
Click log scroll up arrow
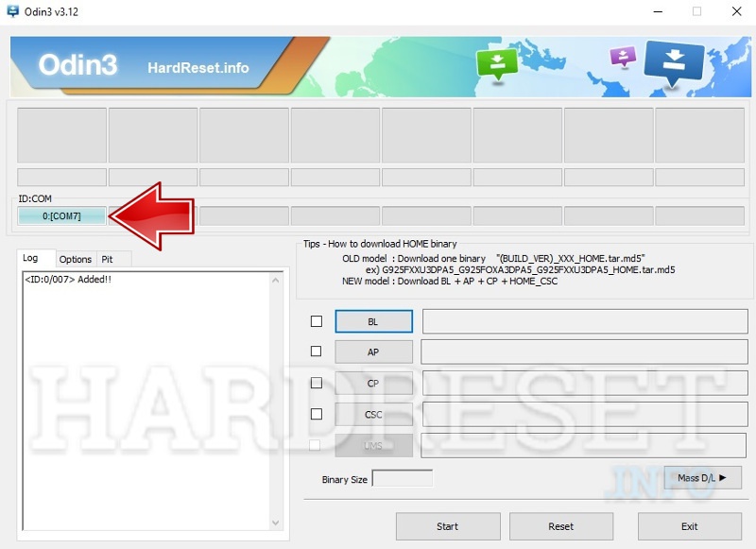[x=275, y=280]
